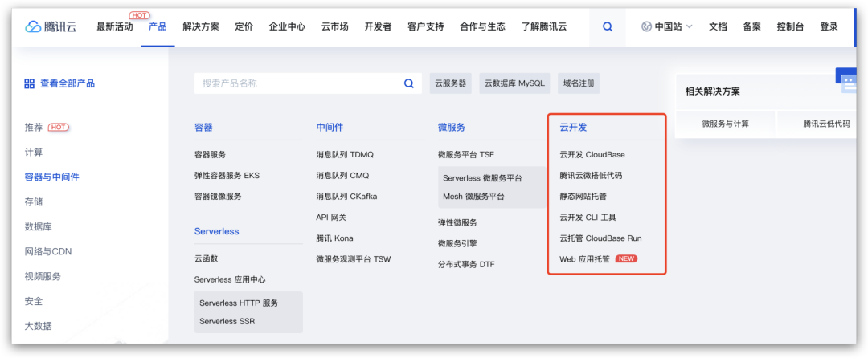
Task: Go to the 备案 link
Action: point(751,26)
